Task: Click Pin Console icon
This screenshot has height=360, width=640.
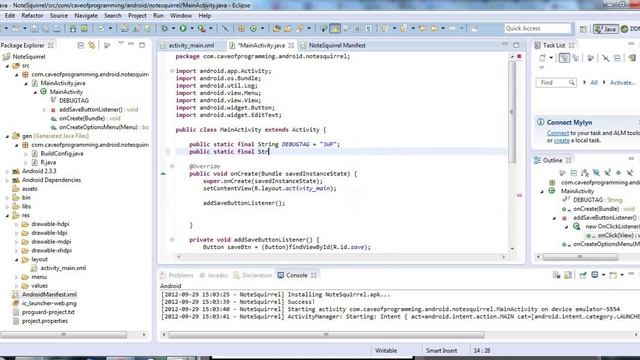Action: 583,275
